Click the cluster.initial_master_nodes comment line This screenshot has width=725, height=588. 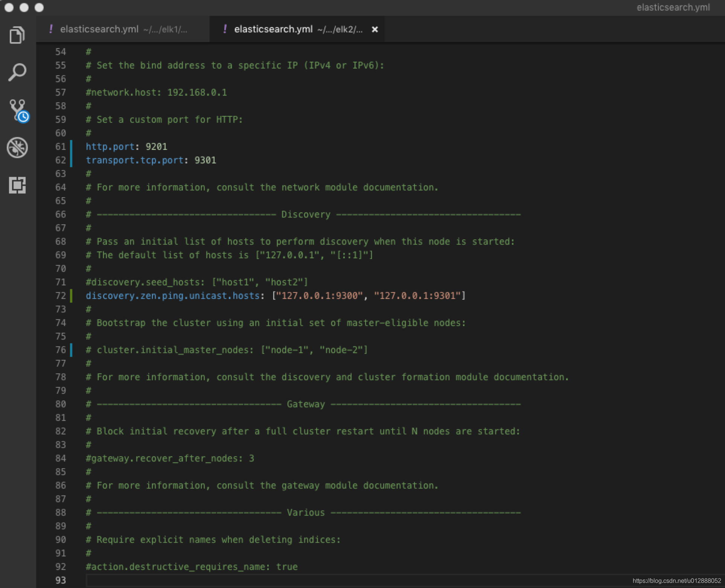pyautogui.click(x=227, y=350)
